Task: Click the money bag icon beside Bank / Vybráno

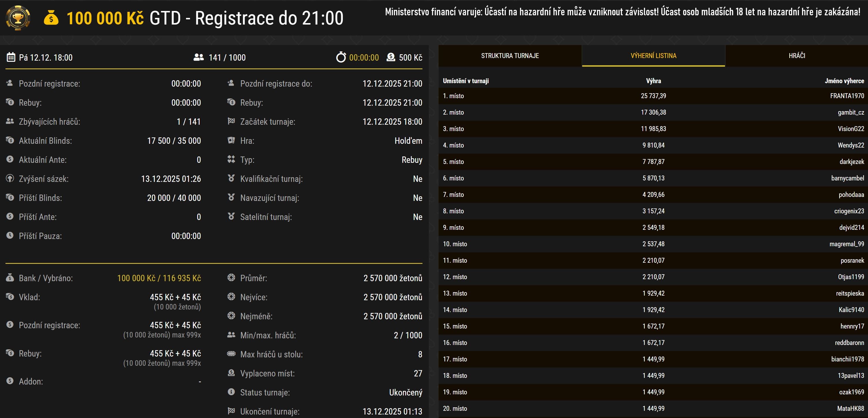Action: 10,277
